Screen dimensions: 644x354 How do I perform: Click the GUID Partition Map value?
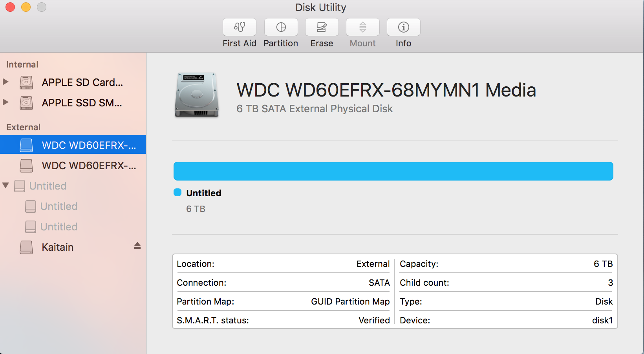[350, 301]
